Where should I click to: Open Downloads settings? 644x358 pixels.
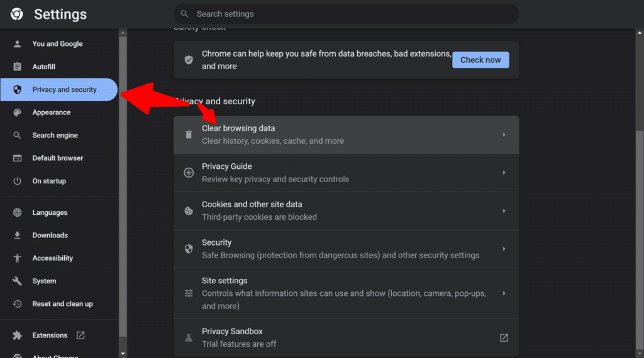[x=59, y=235]
